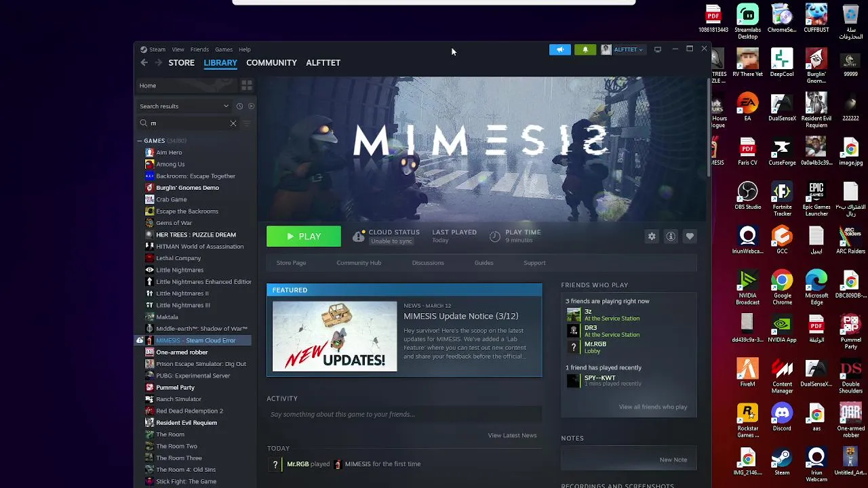The height and width of the screenshot is (488, 868).
Task: Open the EA app shortcut
Action: coord(747,106)
